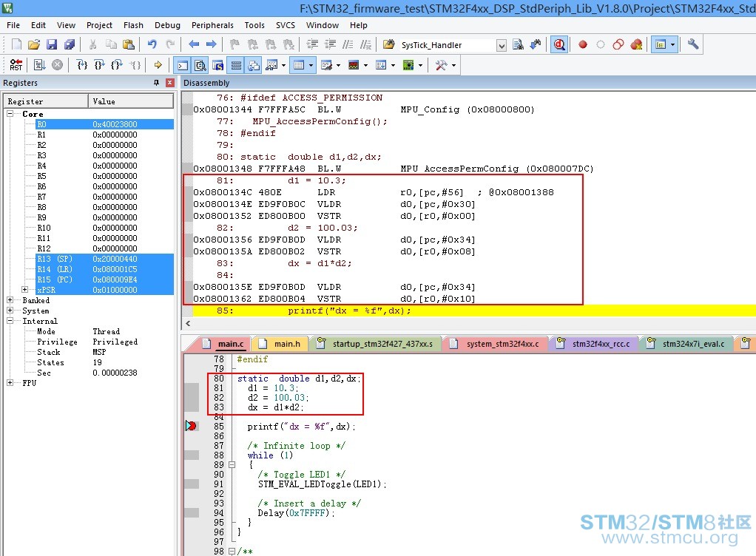Open the Memory Window dropdown arrow
The image size is (756, 556).
[x=311, y=66]
